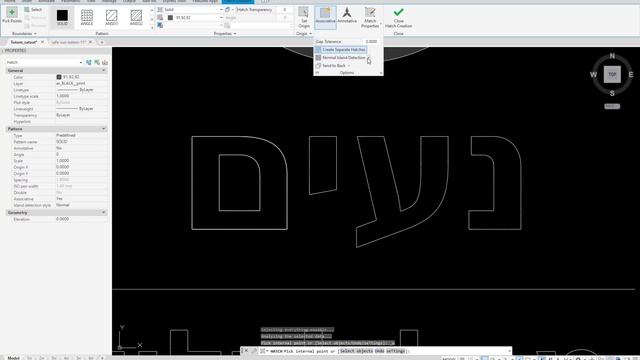This screenshot has height=360, width=640.
Task: Click the Island detection style Normal value
Action: click(x=81, y=205)
